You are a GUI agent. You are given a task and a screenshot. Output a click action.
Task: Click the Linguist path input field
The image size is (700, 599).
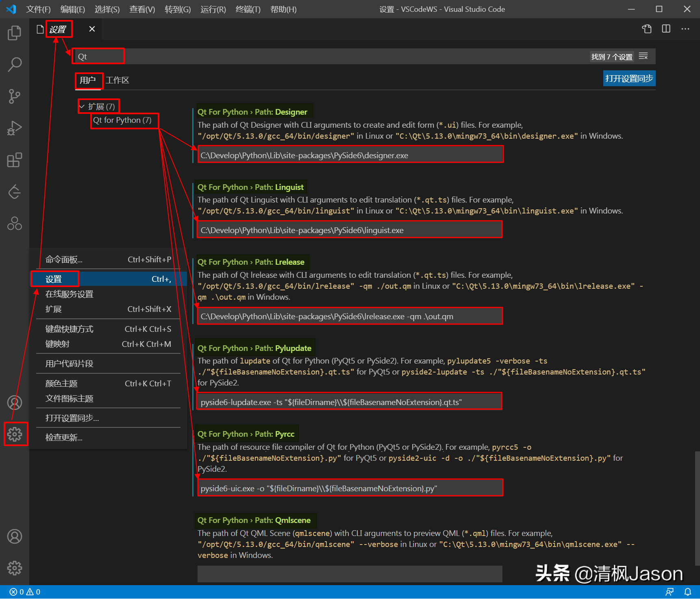coord(350,230)
